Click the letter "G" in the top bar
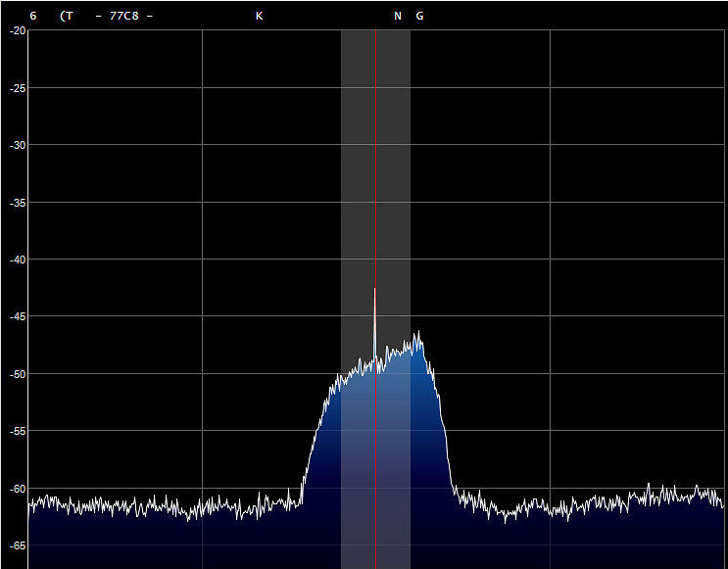This screenshot has height=569, width=728. click(419, 17)
